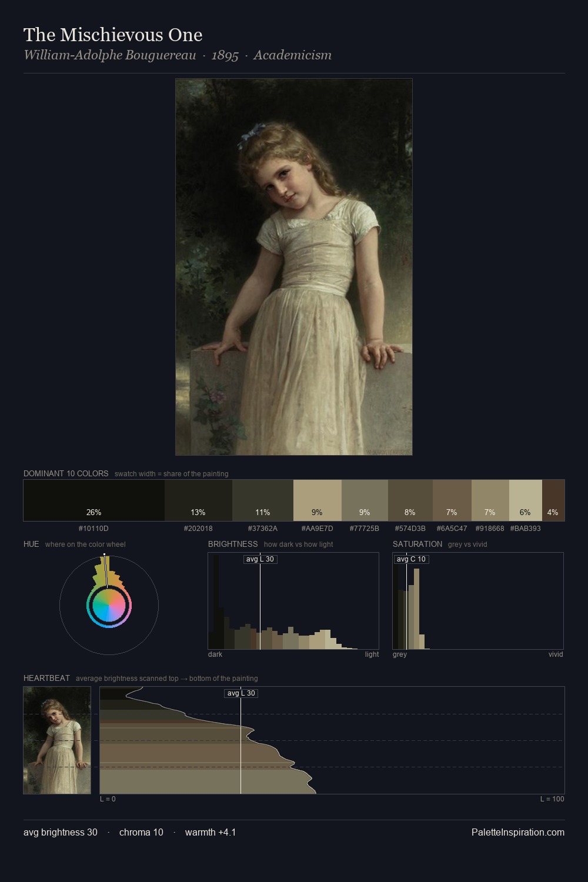Click 'swatch width = share of the painting' caption
This screenshot has height=882, width=588.
pyautogui.click(x=171, y=474)
